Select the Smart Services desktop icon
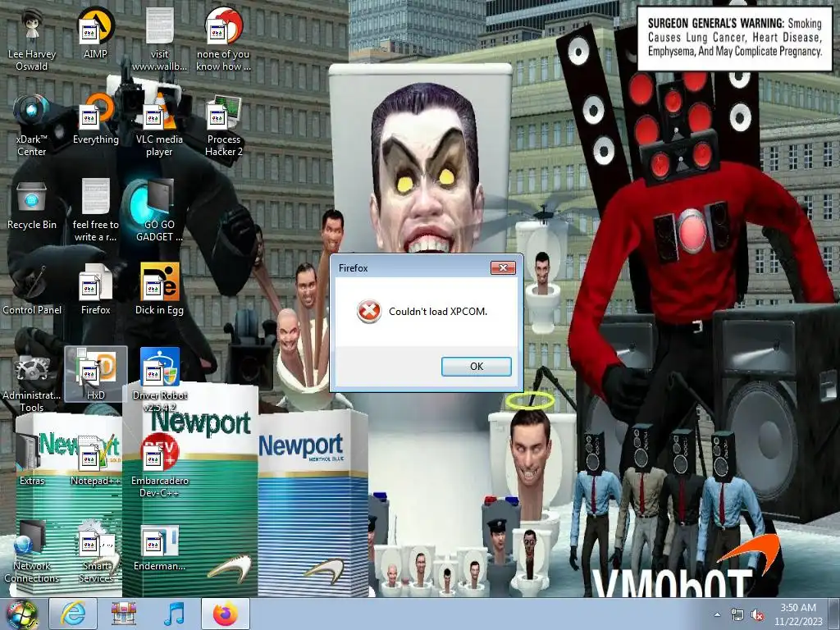 [95, 550]
